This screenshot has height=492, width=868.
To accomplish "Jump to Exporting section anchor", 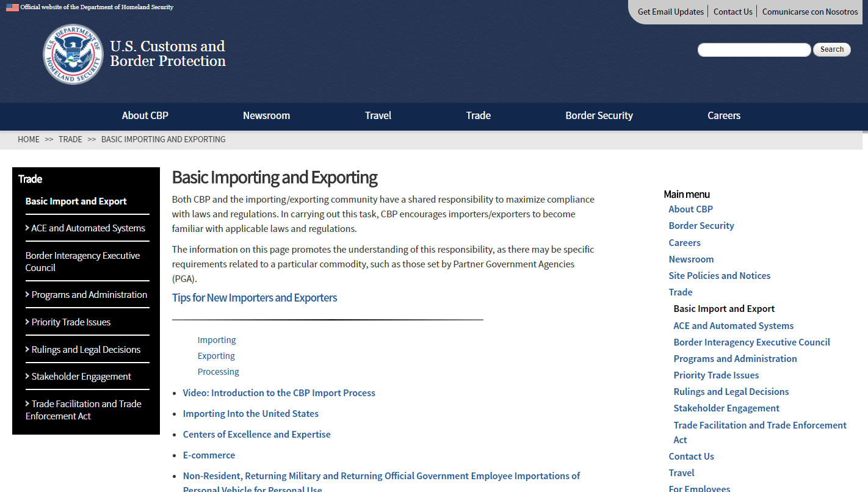I will (216, 356).
